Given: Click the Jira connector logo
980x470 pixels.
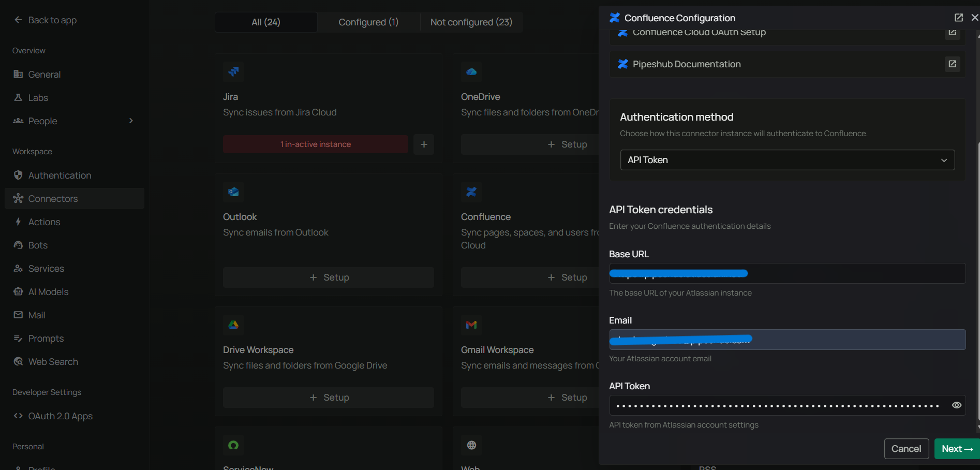Looking at the screenshot, I should (x=233, y=71).
